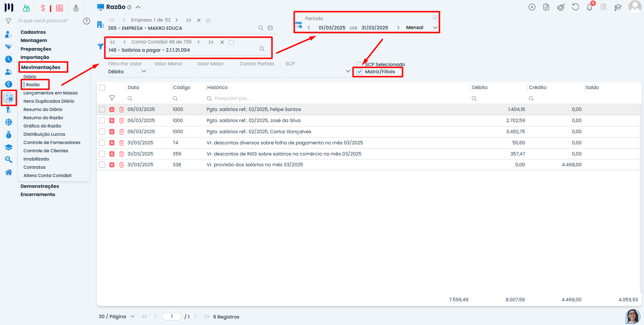Open Resumo do Razão link
Screen dimensions: 644x325
[x=43, y=118]
